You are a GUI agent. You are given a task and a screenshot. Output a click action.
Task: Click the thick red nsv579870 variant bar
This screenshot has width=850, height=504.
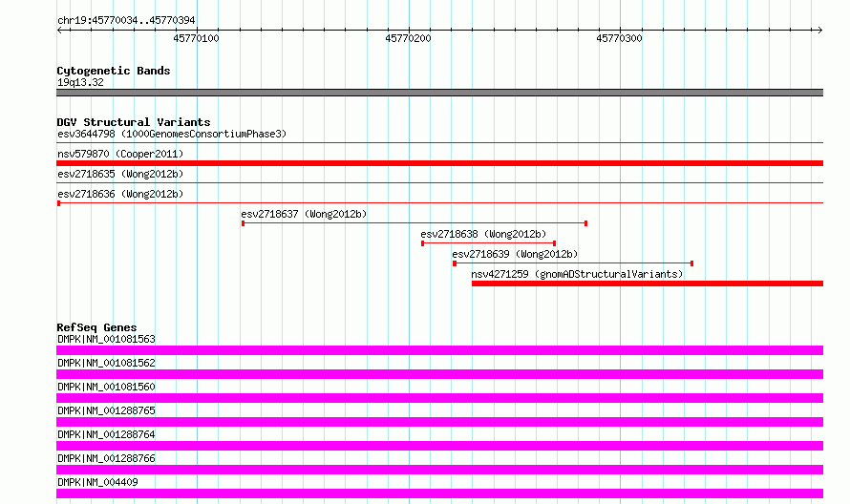[x=439, y=163]
